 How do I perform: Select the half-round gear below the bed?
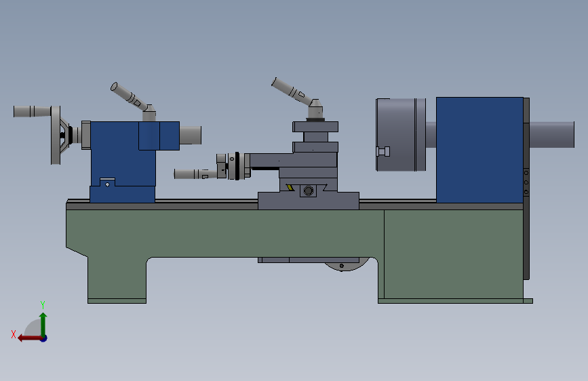[x=346, y=264]
